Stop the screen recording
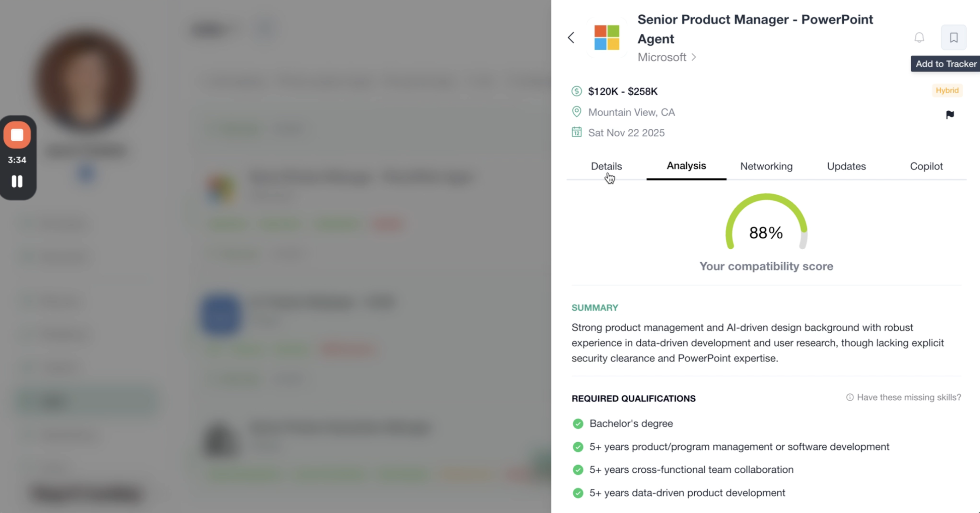980x513 pixels. 17,135
